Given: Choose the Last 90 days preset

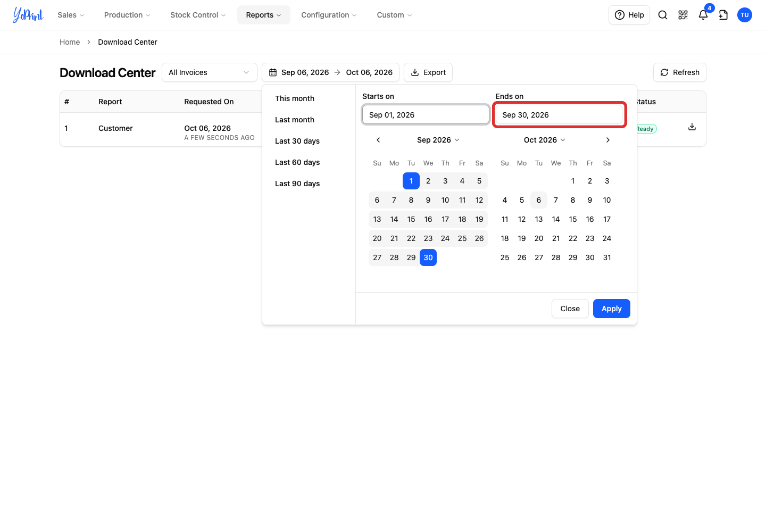Looking at the screenshot, I should tap(297, 184).
